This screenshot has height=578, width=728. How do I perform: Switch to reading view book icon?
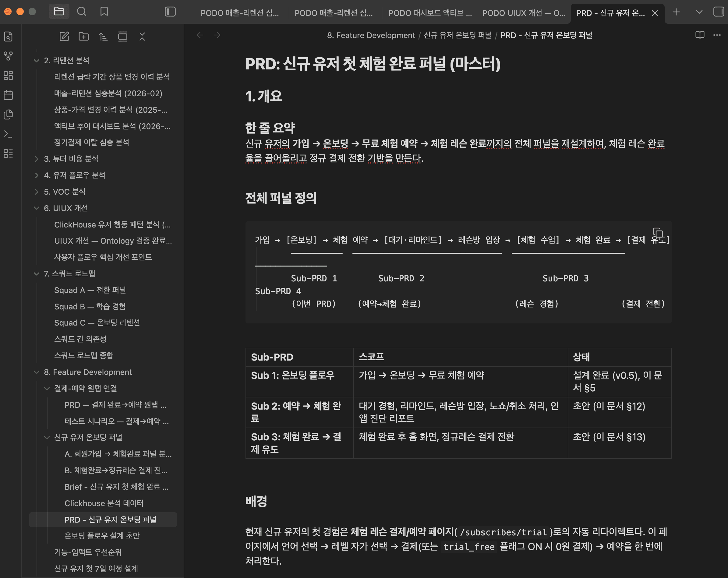700,35
